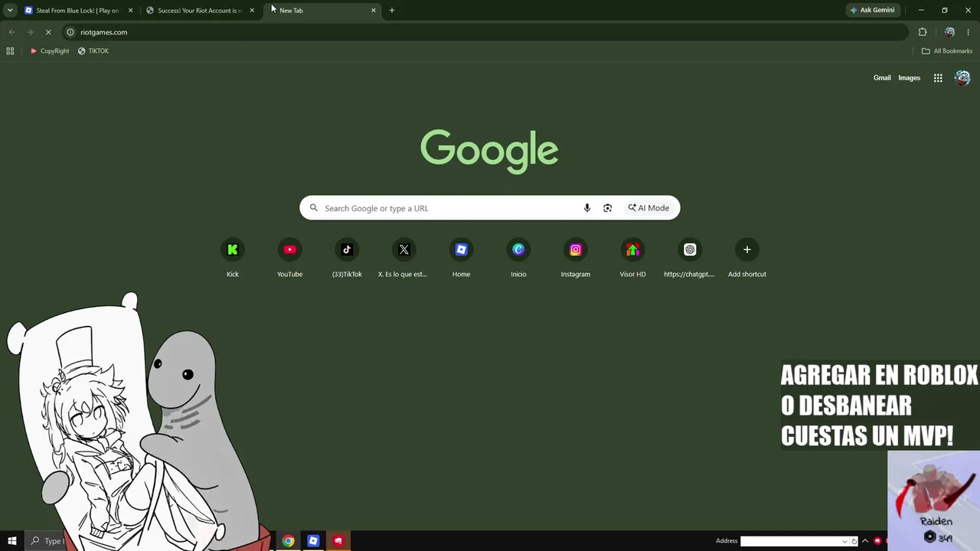Stop loading the page
This screenshot has width=980, height=551.
(48, 32)
